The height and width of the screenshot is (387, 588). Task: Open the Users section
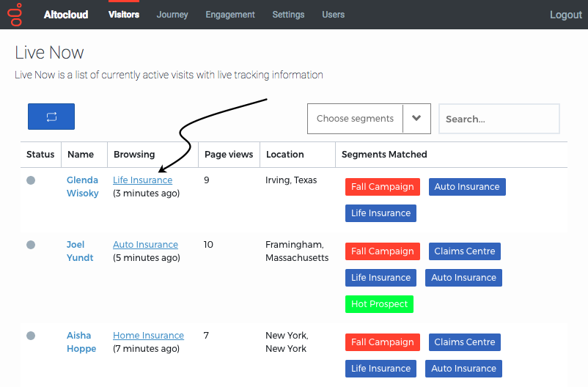[x=333, y=15]
